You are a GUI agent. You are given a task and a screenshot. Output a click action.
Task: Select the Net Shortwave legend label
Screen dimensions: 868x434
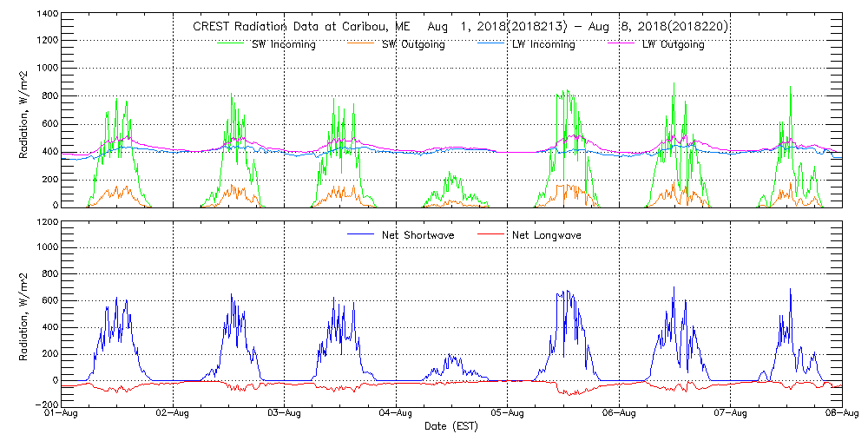click(x=418, y=234)
